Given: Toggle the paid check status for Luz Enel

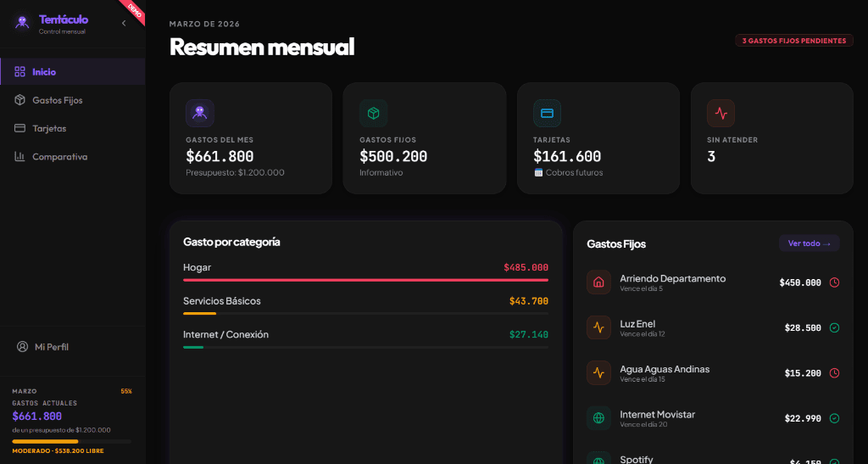Looking at the screenshot, I should [834, 327].
